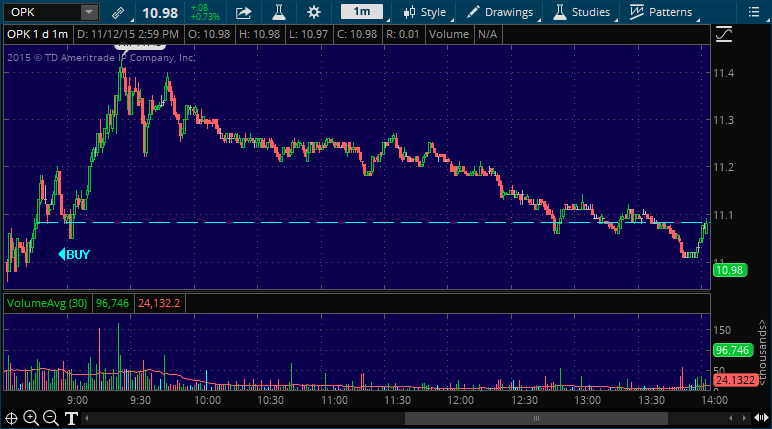Click the L: 10.97 low value
The image size is (772, 429).
[x=308, y=34]
